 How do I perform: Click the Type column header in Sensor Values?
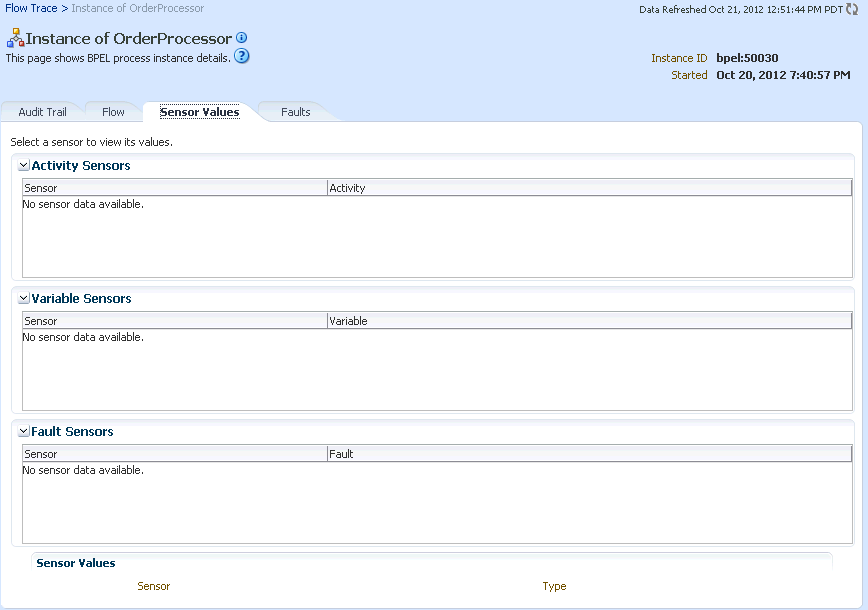point(554,586)
